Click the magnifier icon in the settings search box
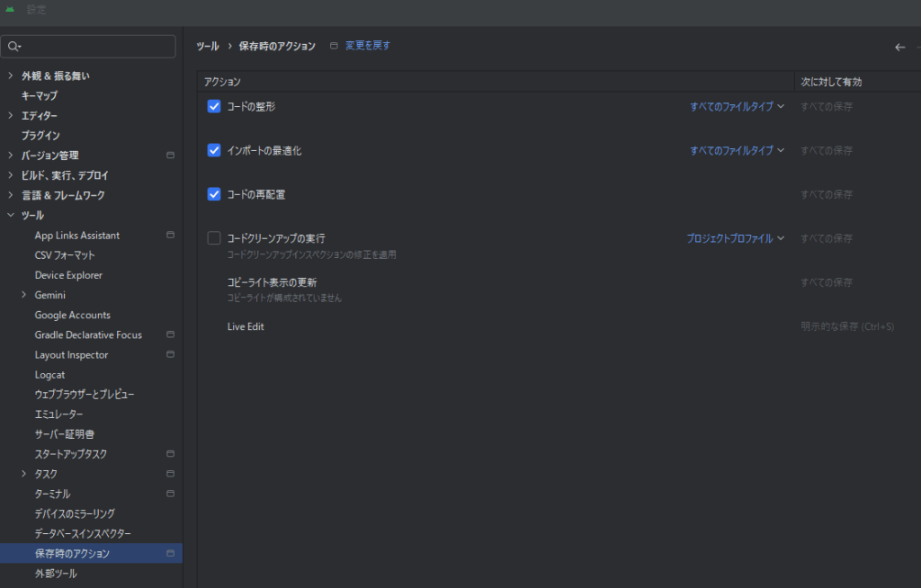The width and height of the screenshot is (921, 588). pos(13,47)
